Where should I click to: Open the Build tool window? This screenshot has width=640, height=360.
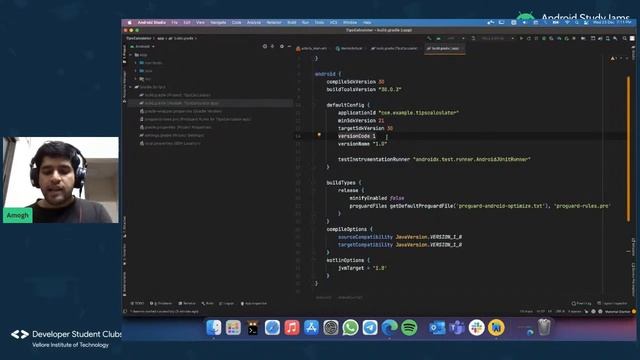207,303
